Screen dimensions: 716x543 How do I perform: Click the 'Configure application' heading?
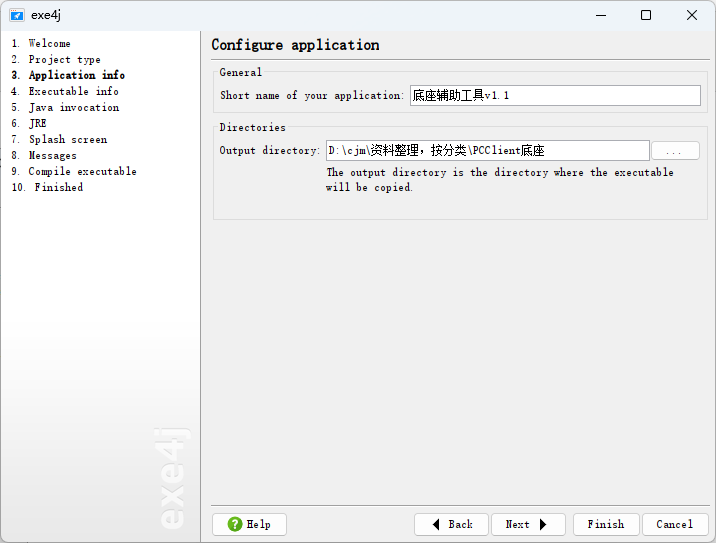(295, 45)
